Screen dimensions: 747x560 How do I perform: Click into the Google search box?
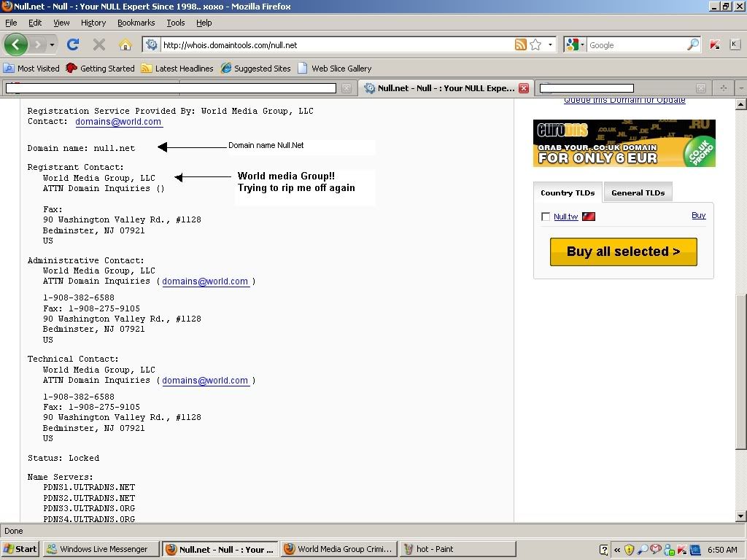637,44
